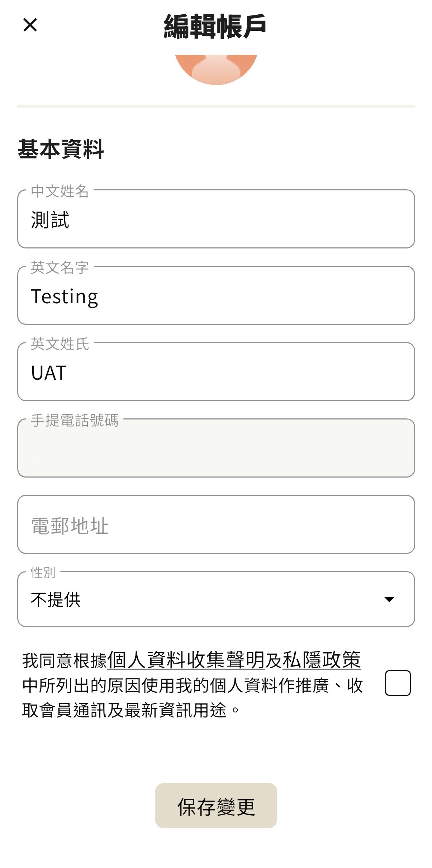The image size is (432, 868).
Task: Tap the 編輯帳戶 page title
Action: point(215,26)
